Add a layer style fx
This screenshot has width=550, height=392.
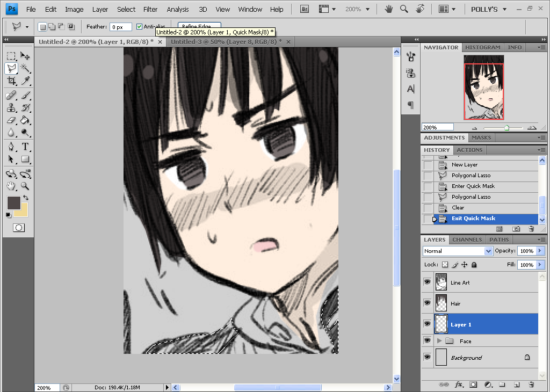(459, 384)
